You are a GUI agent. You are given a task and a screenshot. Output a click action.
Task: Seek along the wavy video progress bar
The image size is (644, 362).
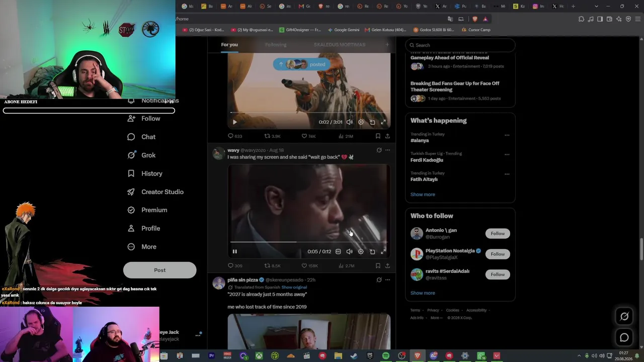pos(308,242)
